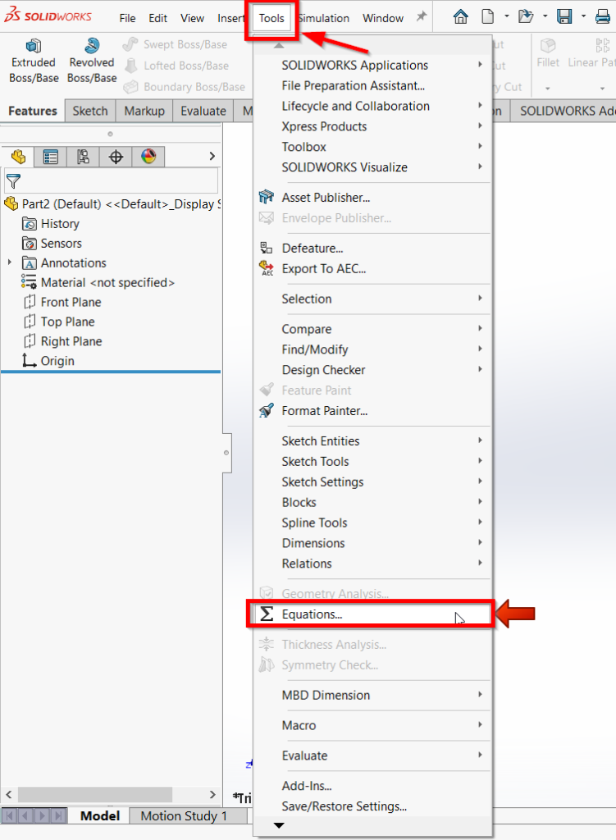The width and height of the screenshot is (616, 840).
Task: Click the Asset Publisher icon
Action: pyautogui.click(x=267, y=197)
